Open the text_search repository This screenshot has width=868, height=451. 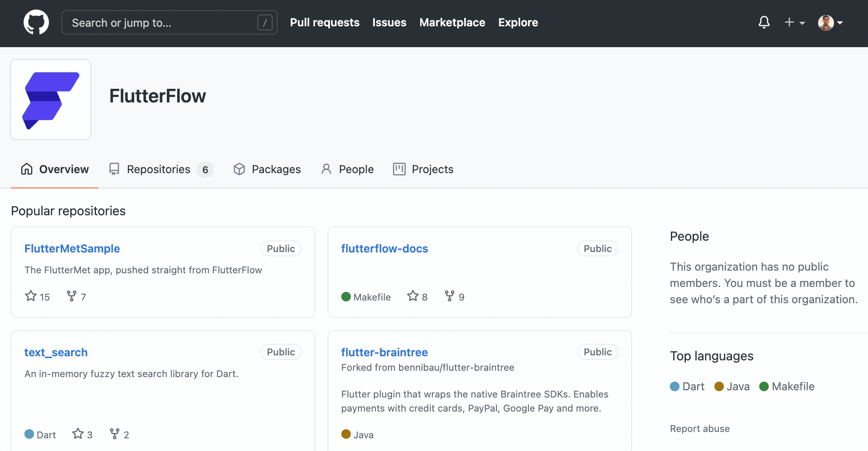point(56,352)
